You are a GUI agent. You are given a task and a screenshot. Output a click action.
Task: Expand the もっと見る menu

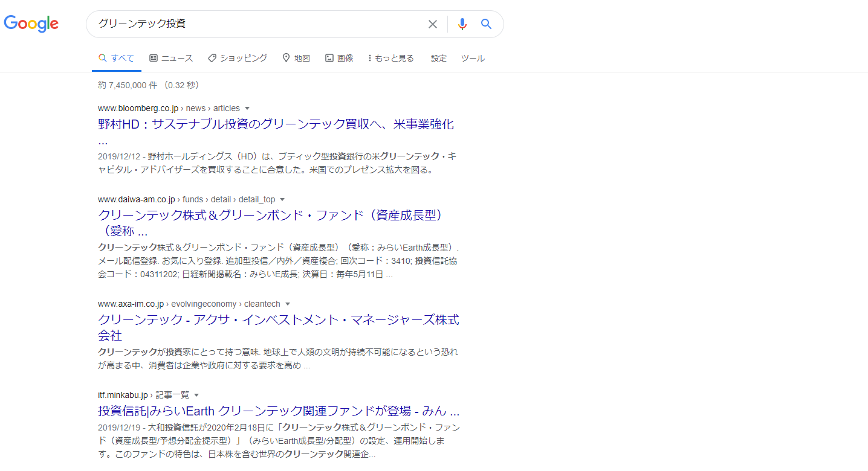(x=391, y=59)
